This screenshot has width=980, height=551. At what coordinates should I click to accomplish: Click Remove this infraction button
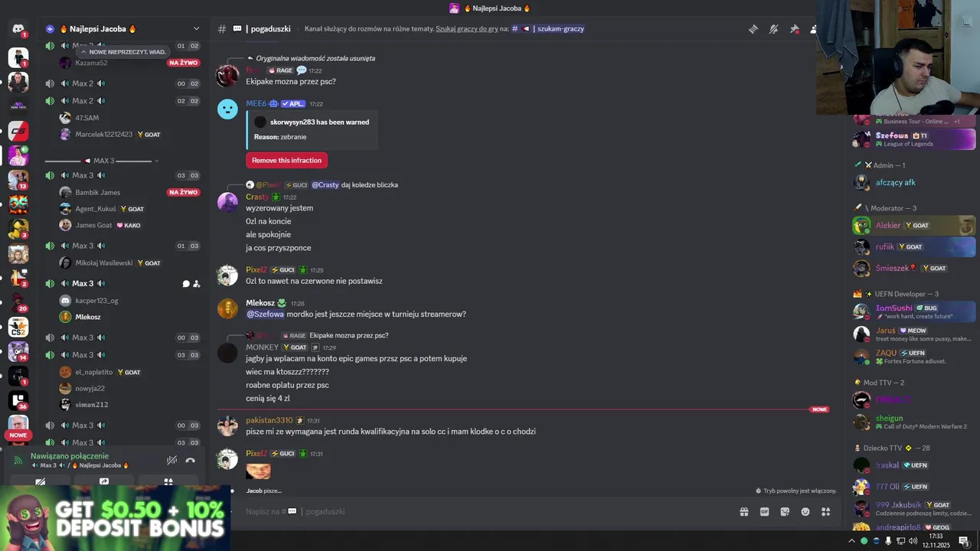point(286,160)
